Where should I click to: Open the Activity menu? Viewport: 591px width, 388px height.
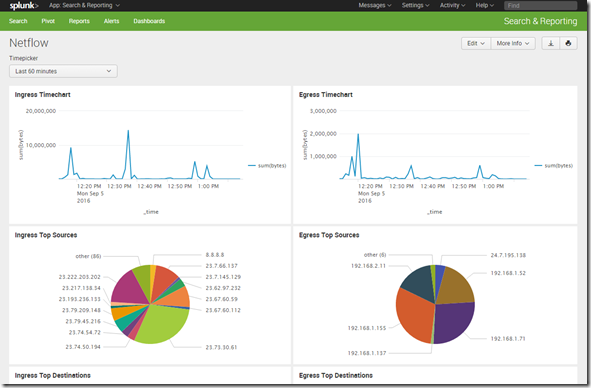click(x=452, y=5)
